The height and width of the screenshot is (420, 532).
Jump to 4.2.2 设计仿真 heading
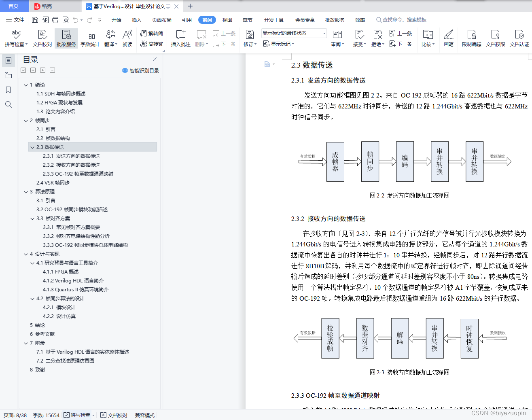pyautogui.click(x=59, y=316)
